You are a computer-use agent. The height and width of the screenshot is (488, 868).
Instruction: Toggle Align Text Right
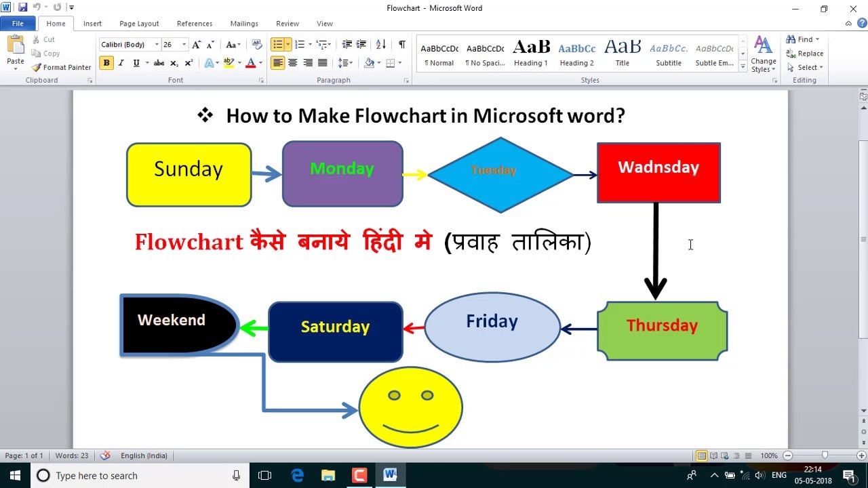pos(308,63)
